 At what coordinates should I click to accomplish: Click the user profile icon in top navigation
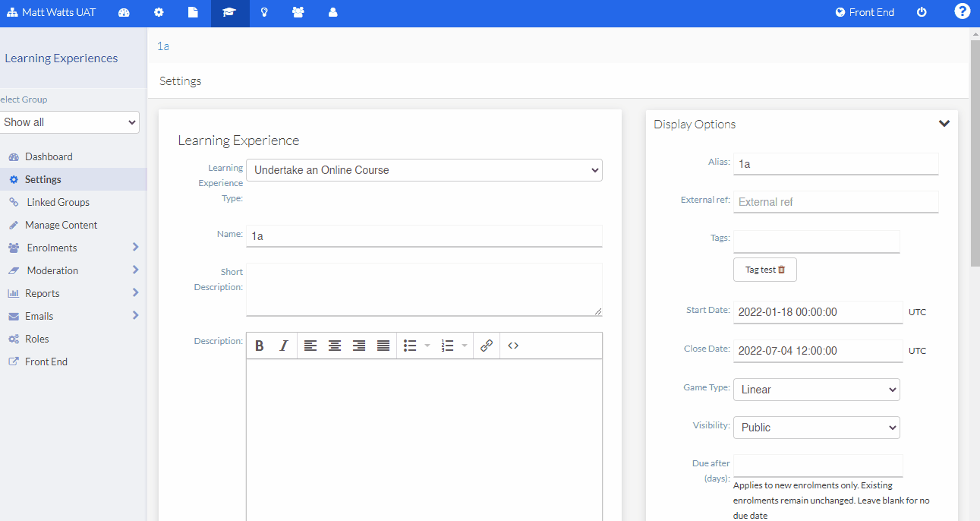(332, 12)
